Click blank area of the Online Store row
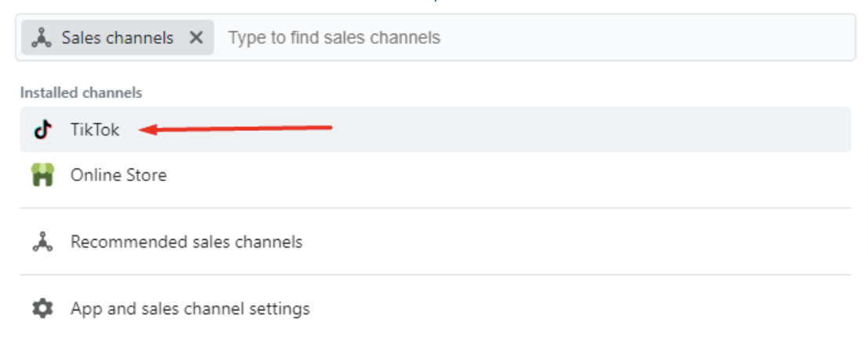This screenshot has height=337, width=868. [x=498, y=175]
